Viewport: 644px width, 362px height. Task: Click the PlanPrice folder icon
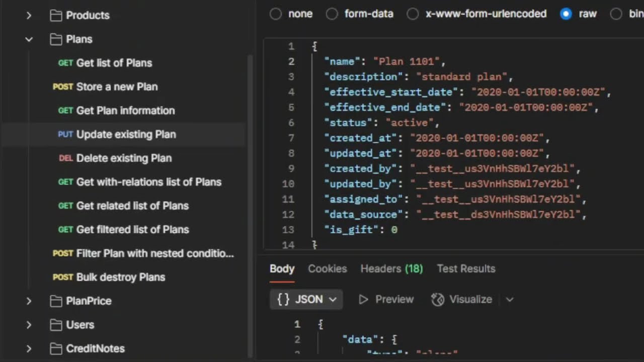click(x=56, y=301)
